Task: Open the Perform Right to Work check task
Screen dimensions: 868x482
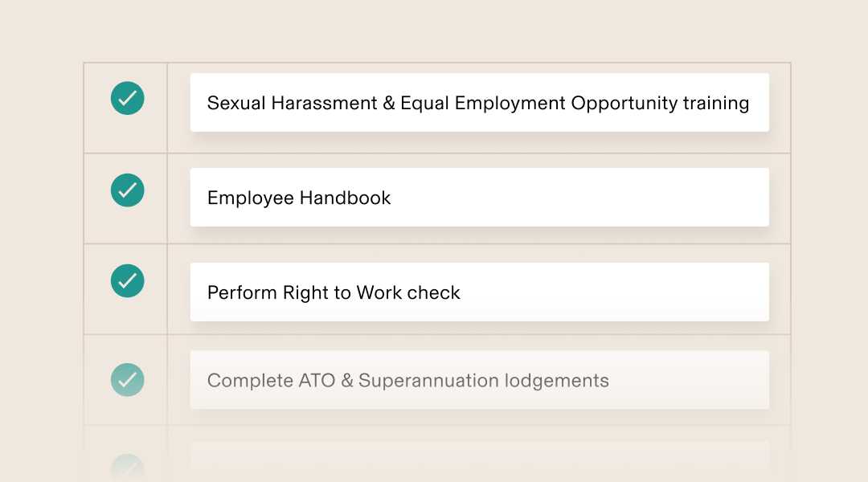Action: 479,291
